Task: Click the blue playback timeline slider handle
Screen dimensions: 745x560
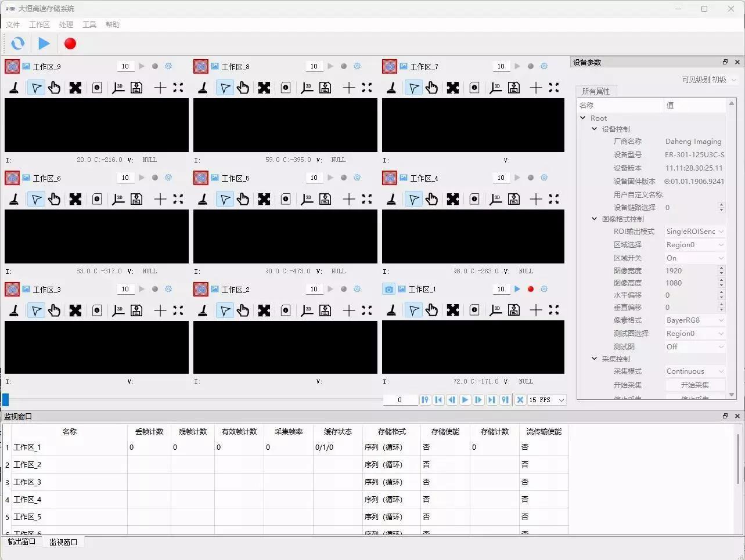Action: [5, 399]
